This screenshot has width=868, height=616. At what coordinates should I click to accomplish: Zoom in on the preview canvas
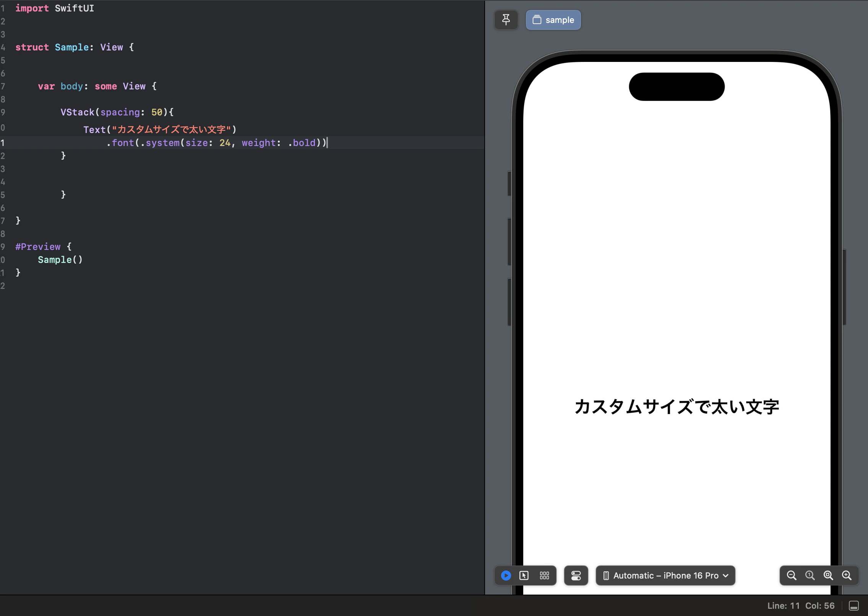click(x=847, y=575)
